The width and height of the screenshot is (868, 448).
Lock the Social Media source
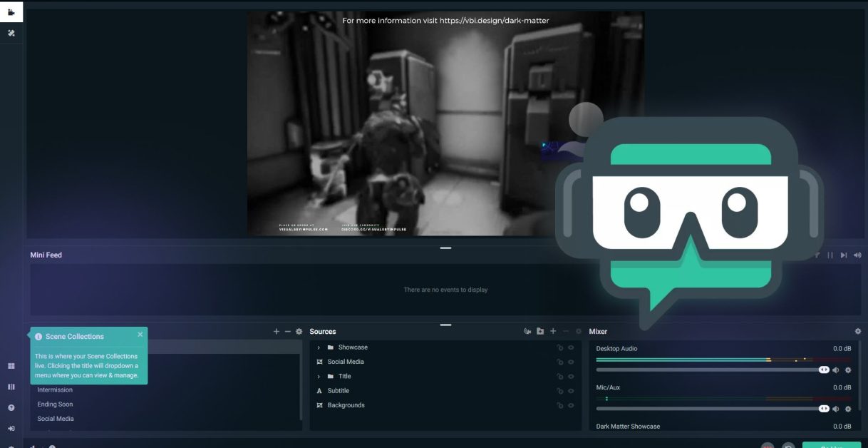click(560, 362)
